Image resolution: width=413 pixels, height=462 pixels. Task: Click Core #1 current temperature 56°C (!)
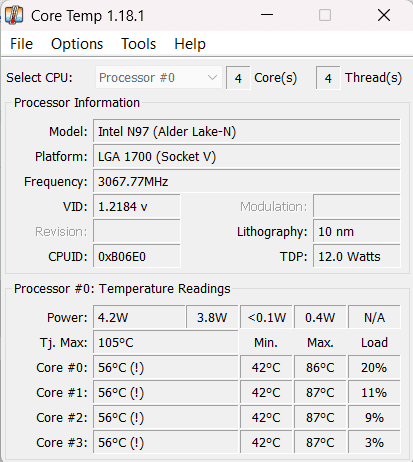point(166,393)
